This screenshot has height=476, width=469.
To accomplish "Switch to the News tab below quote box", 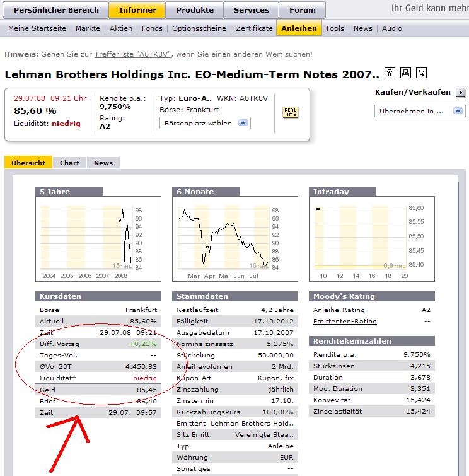I will (x=103, y=163).
